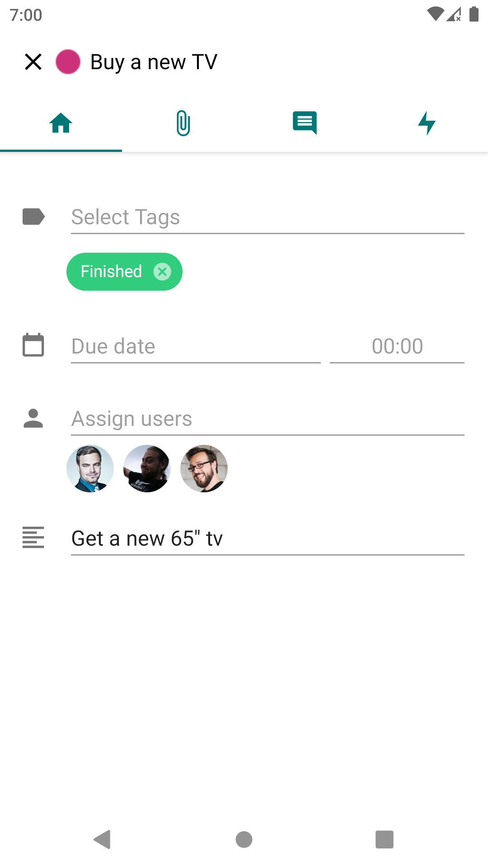The image size is (488, 868).
Task: Tap the tag label icon
Action: click(33, 217)
